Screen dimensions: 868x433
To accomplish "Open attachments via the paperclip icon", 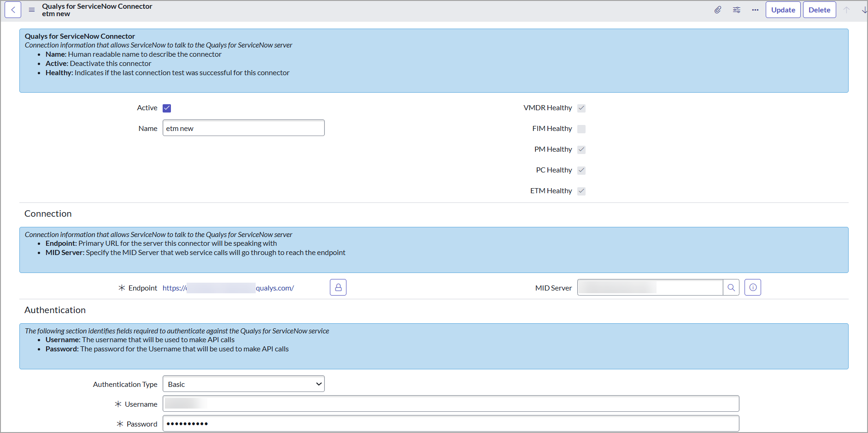I will (x=718, y=10).
